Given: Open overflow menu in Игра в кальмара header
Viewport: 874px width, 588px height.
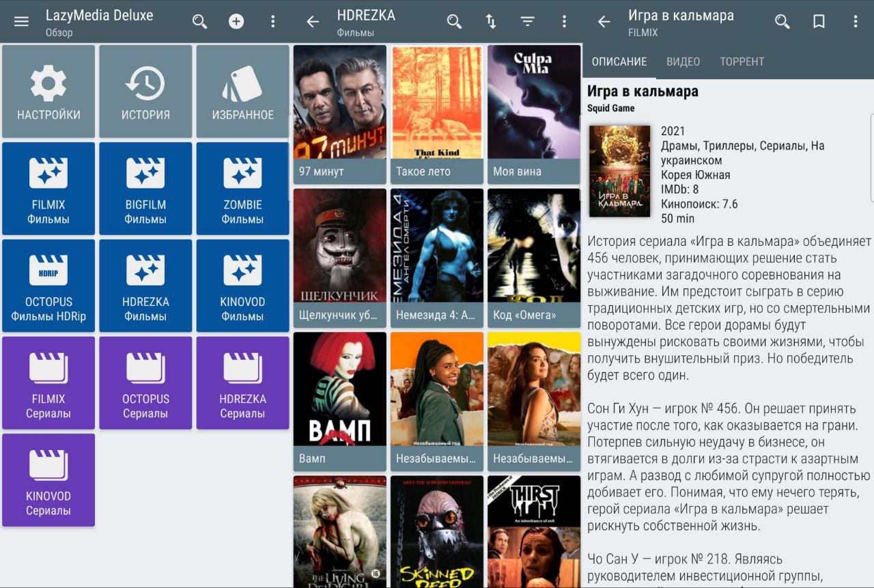Looking at the screenshot, I should click(856, 21).
